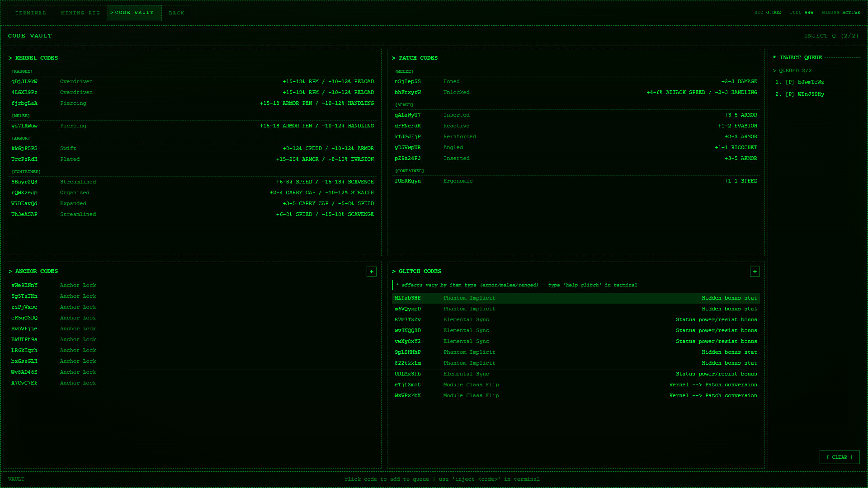Viewport: 868px width, 488px height.
Task: Select the BACK menu item
Action: pyautogui.click(x=176, y=13)
